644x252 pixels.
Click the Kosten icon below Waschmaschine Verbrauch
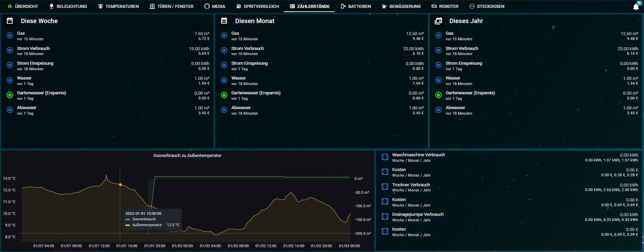[x=385, y=172]
